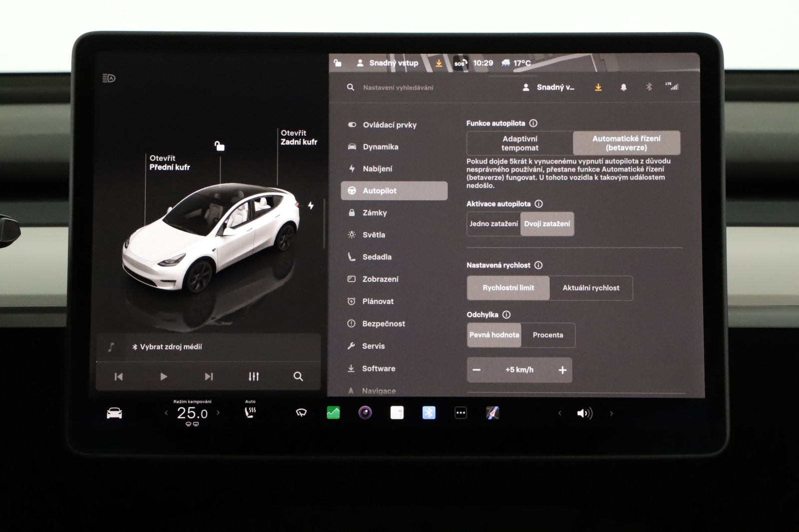Viewport: 799px width, 532px height.
Task: Lower cabin temperature with left chevron
Action: (166, 413)
